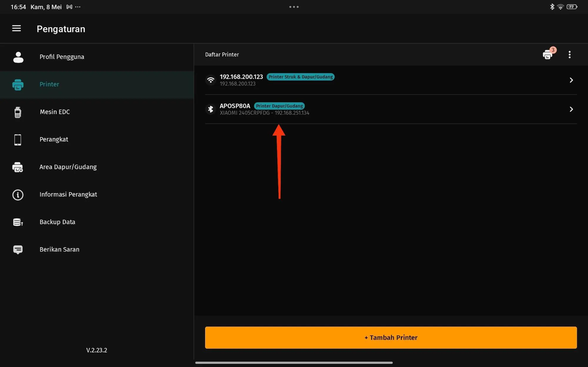588x367 pixels.
Task: Switch to the Printer section
Action: point(49,84)
